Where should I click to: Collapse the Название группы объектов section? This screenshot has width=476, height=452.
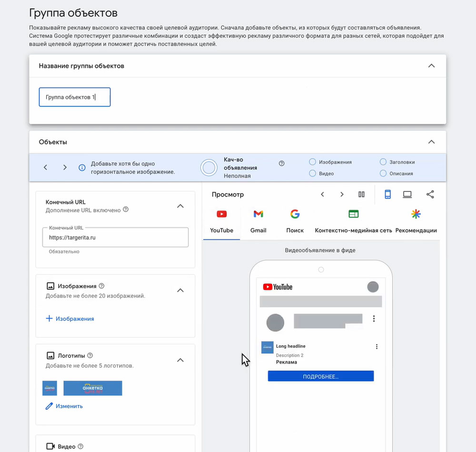point(431,66)
